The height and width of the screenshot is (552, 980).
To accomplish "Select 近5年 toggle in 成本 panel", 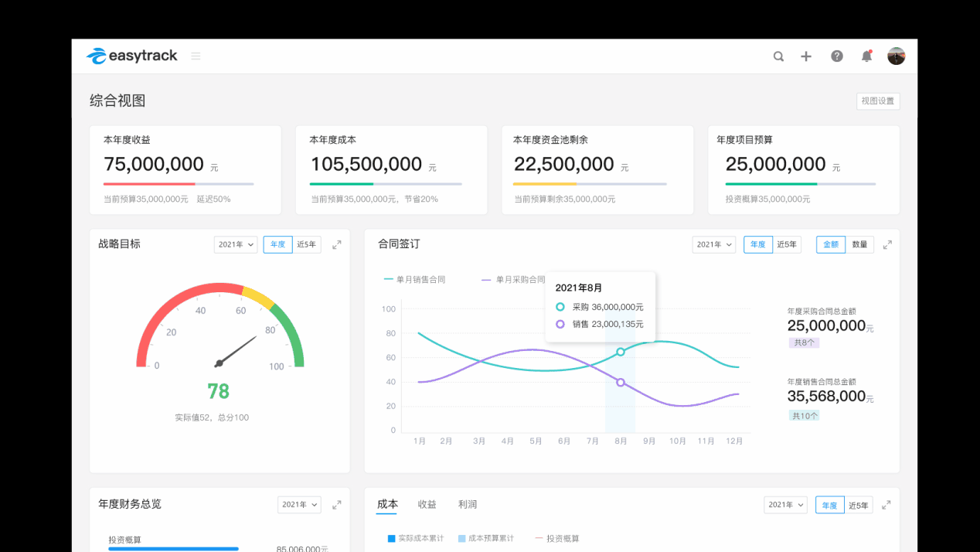I will point(859,505).
